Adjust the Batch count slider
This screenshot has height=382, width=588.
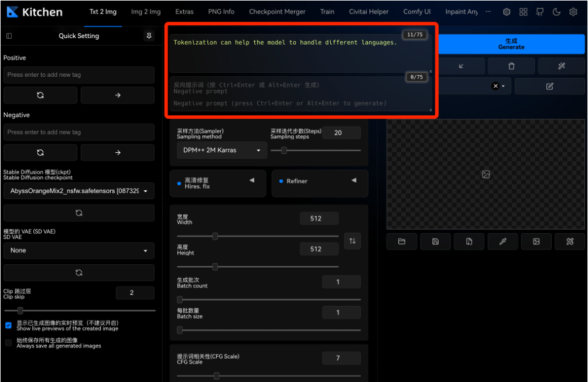[x=269, y=299]
